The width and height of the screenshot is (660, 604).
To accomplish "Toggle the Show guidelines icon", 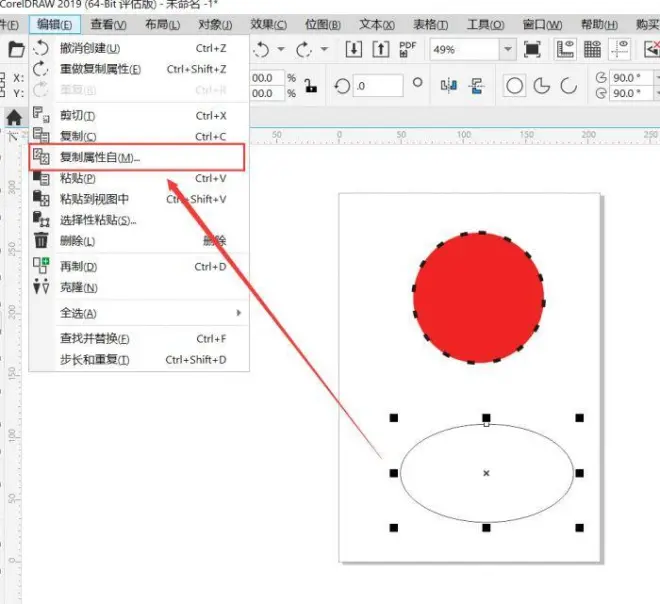I will (x=620, y=49).
